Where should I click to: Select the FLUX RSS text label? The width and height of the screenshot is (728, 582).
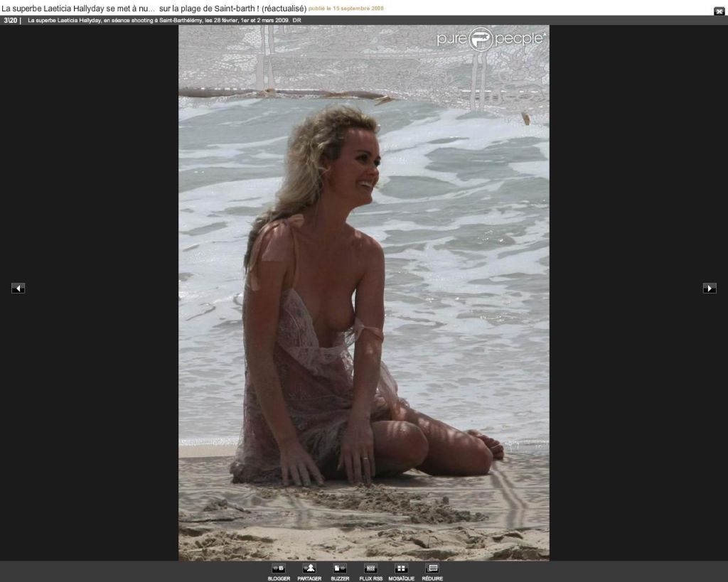[x=370, y=578]
